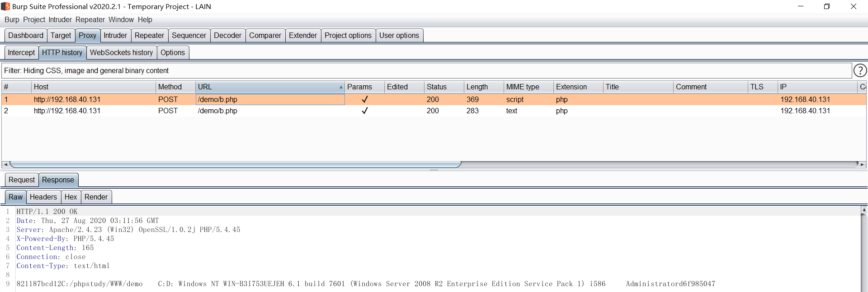Viewport: 868px width, 292px height.
Task: Go to the Intruder tool tab
Action: [115, 35]
